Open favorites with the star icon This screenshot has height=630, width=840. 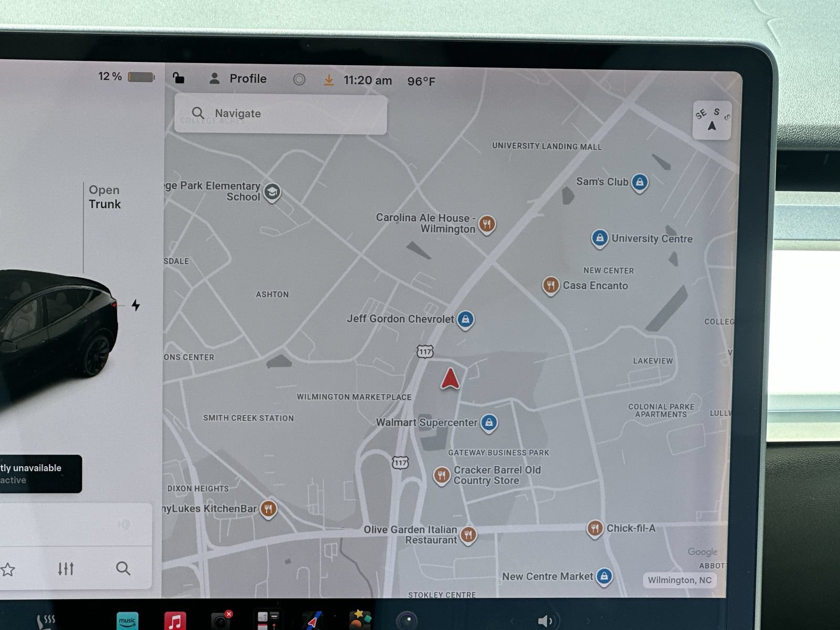coord(7,569)
